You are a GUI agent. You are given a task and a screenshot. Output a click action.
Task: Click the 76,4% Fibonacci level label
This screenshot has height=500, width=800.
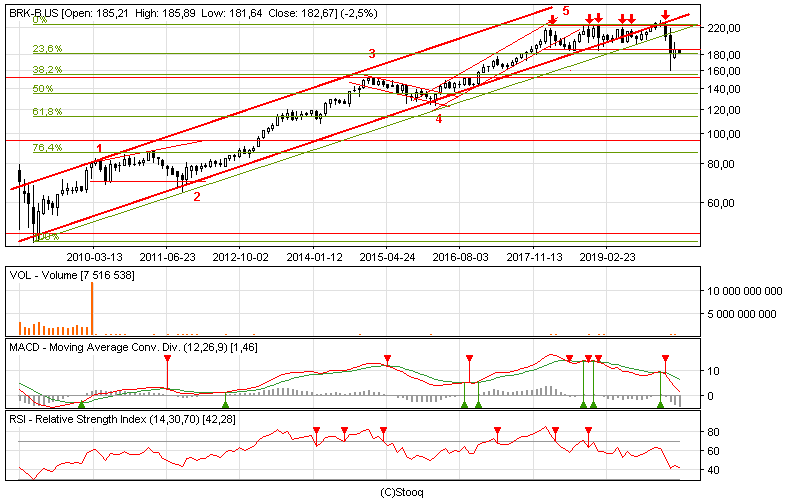click(x=47, y=148)
